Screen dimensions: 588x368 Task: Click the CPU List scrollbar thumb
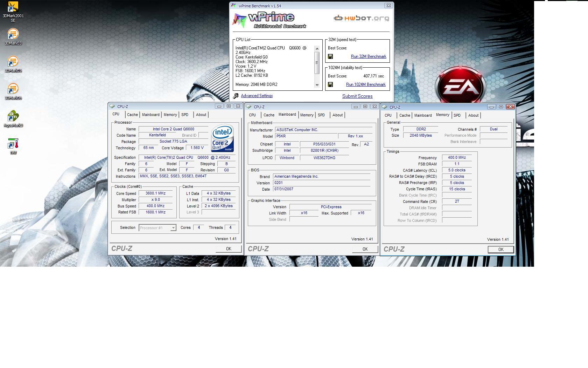click(x=317, y=63)
